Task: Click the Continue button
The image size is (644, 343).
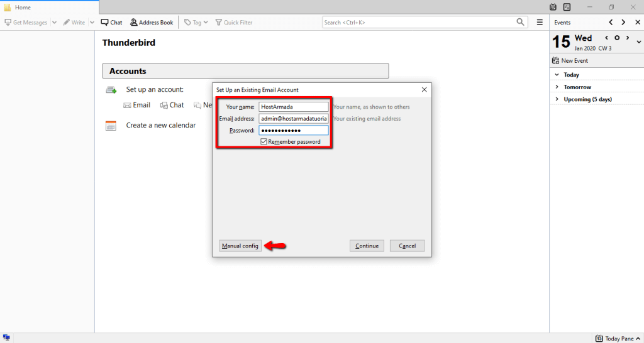Action: pos(367,246)
